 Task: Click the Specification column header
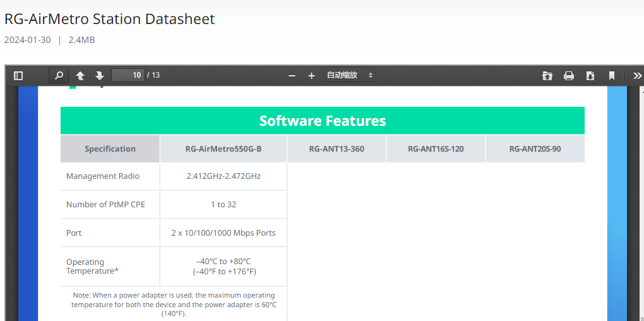tap(110, 148)
